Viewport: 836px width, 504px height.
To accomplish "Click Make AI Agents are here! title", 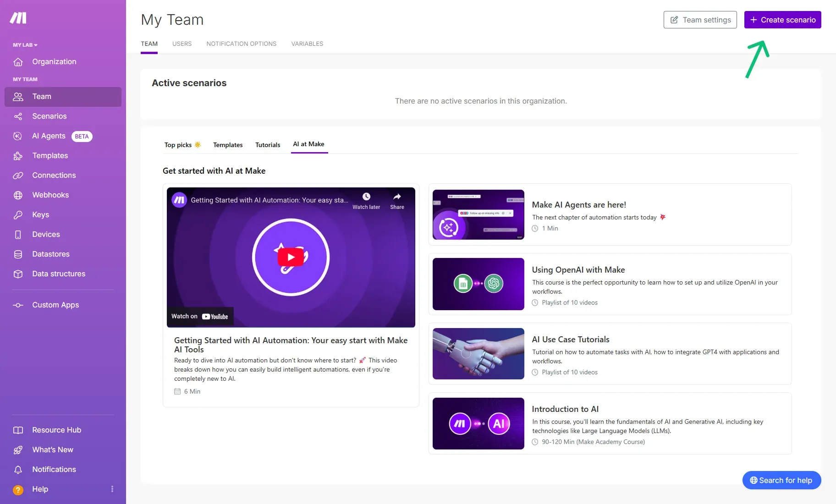I will click(x=579, y=205).
